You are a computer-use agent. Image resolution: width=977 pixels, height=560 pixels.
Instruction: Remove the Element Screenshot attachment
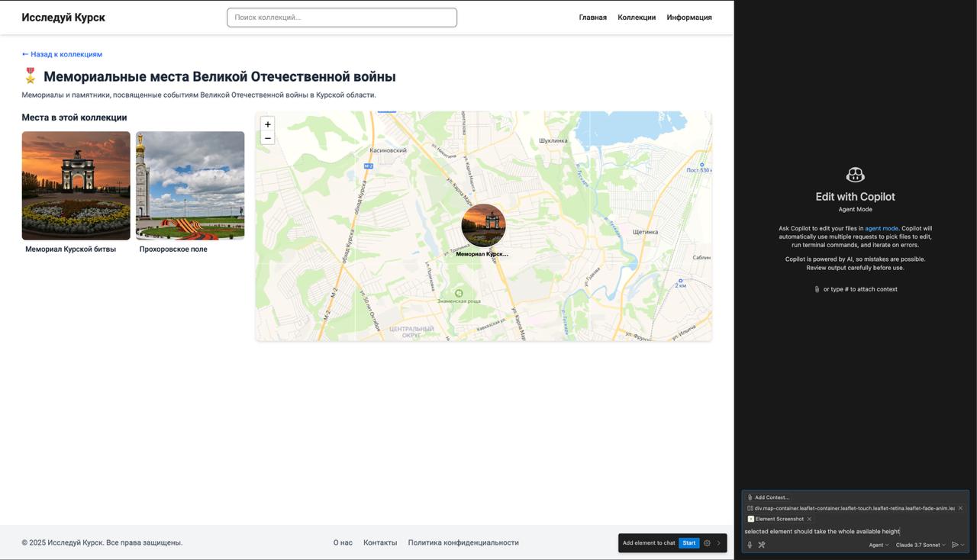point(809,519)
